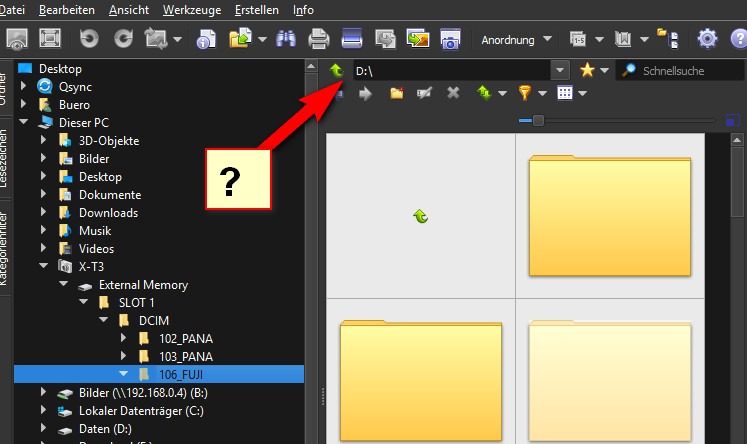Go up to the parent folder via the green arrow beside the D:\ path
The height and width of the screenshot is (444, 747).
pos(337,71)
